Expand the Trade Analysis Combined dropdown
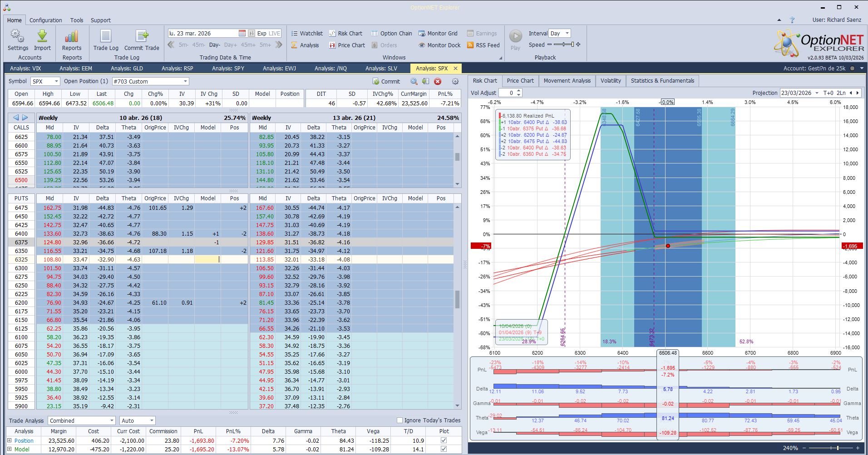The height and width of the screenshot is (455, 868). (x=112, y=421)
